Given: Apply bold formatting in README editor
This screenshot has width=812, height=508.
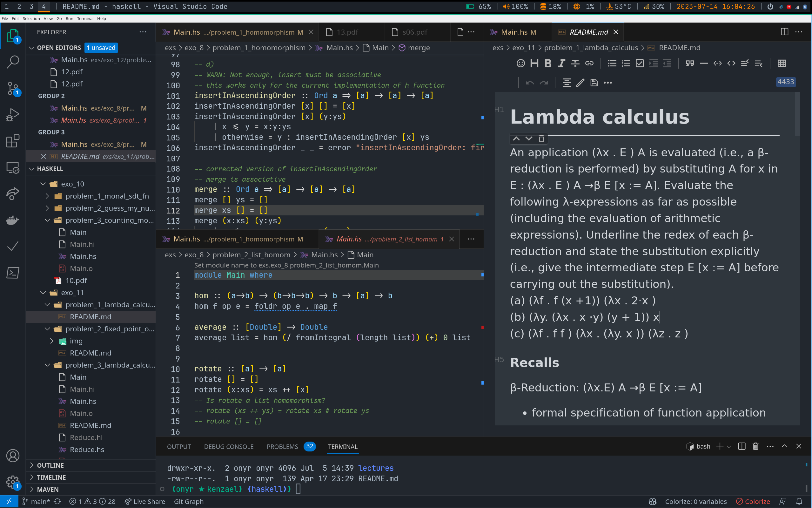Looking at the screenshot, I should coord(548,63).
